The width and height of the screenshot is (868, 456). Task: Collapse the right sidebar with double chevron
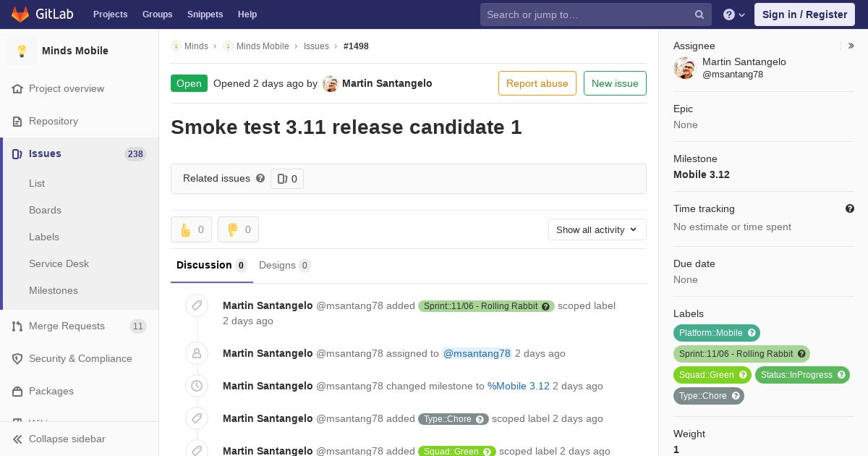[851, 46]
